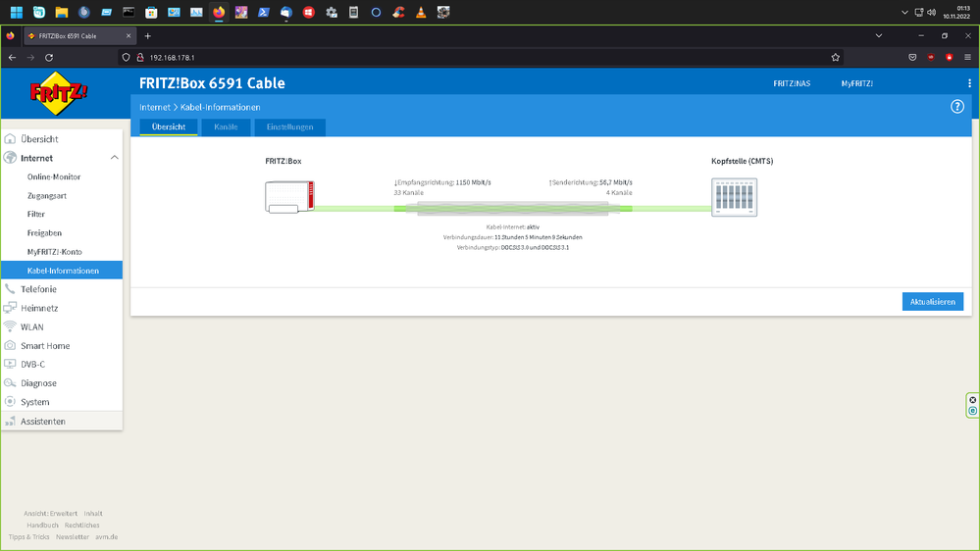Click the tracking protection shield icon

126,58
